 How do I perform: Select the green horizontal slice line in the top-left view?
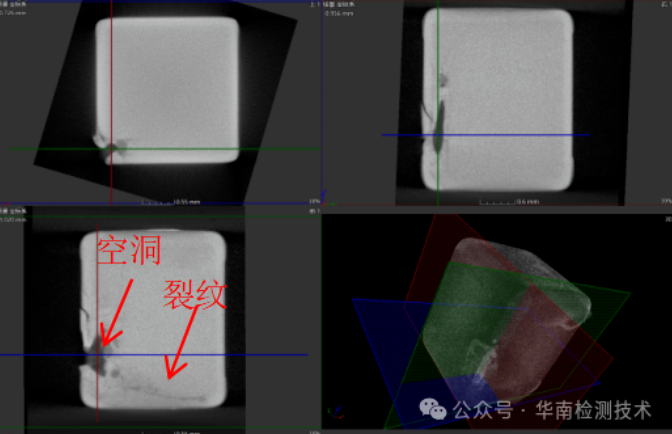pyautogui.click(x=165, y=149)
